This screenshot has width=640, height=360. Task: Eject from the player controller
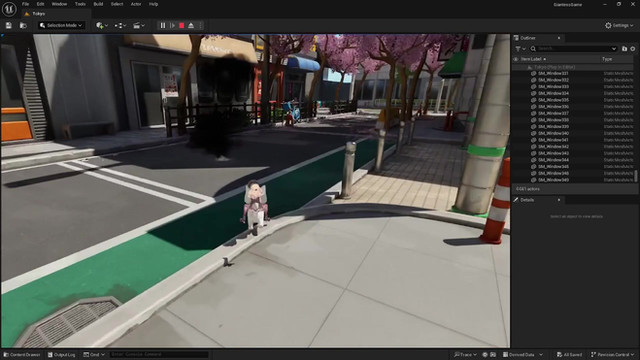(x=191, y=25)
